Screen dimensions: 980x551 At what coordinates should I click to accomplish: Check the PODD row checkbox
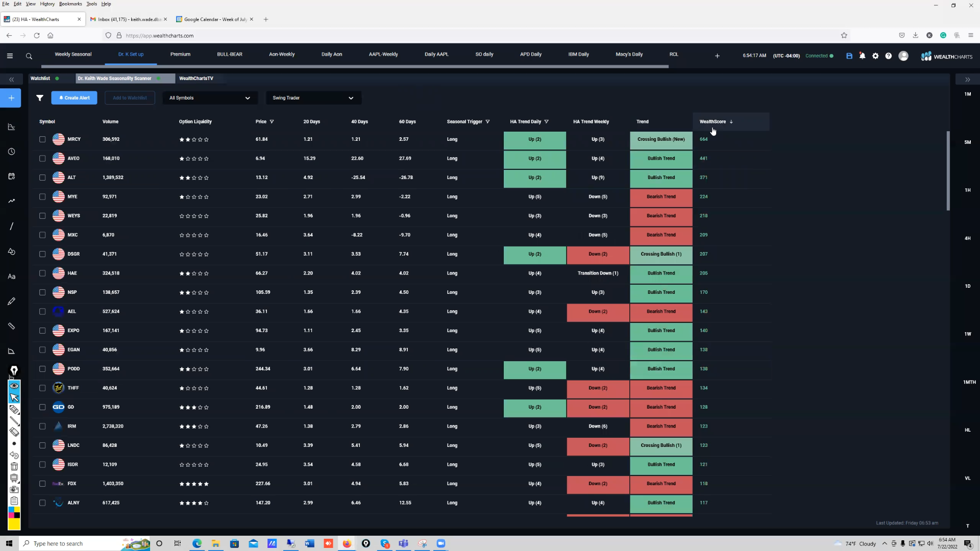click(x=42, y=369)
